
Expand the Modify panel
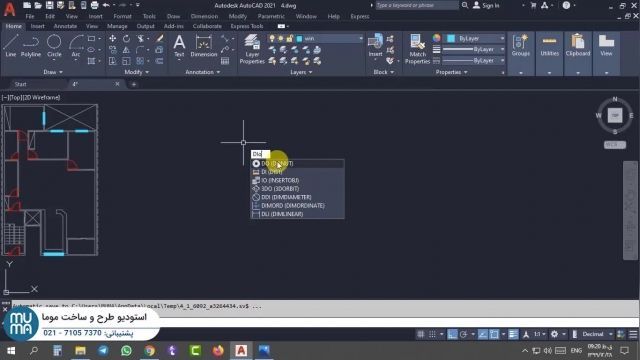tap(137, 72)
